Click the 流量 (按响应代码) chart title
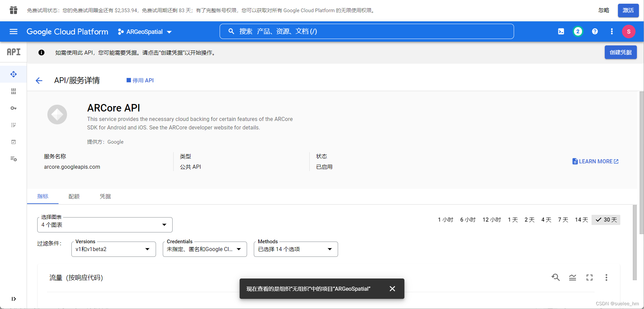The image size is (644, 309). pos(76,278)
